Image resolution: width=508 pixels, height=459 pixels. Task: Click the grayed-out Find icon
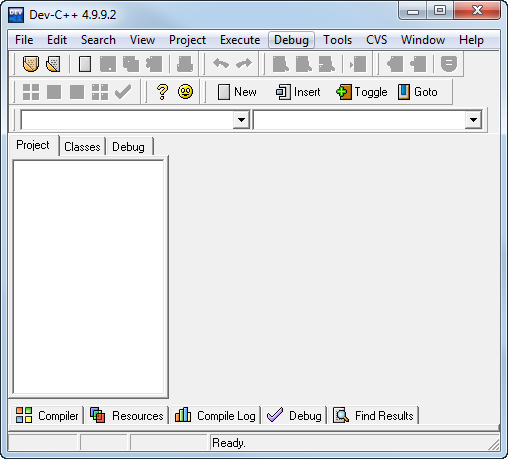[281, 64]
